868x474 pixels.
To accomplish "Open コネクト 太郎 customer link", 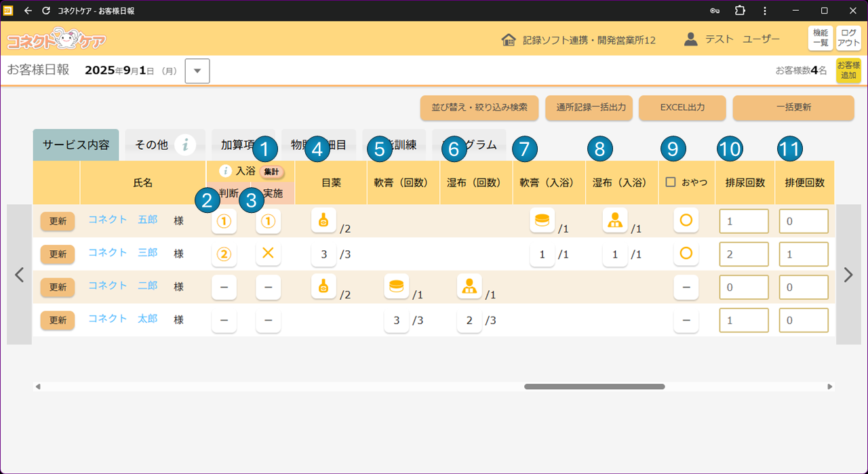I will click(x=123, y=319).
